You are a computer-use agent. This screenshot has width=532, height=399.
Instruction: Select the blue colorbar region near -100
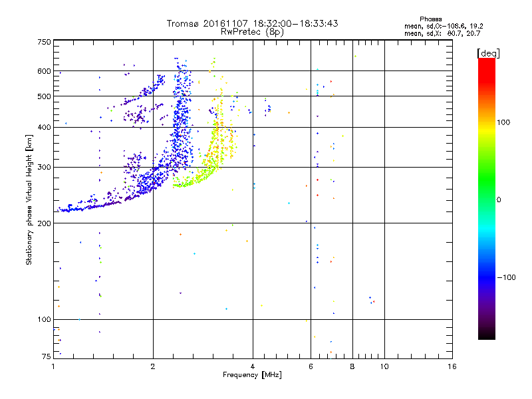[x=487, y=277]
